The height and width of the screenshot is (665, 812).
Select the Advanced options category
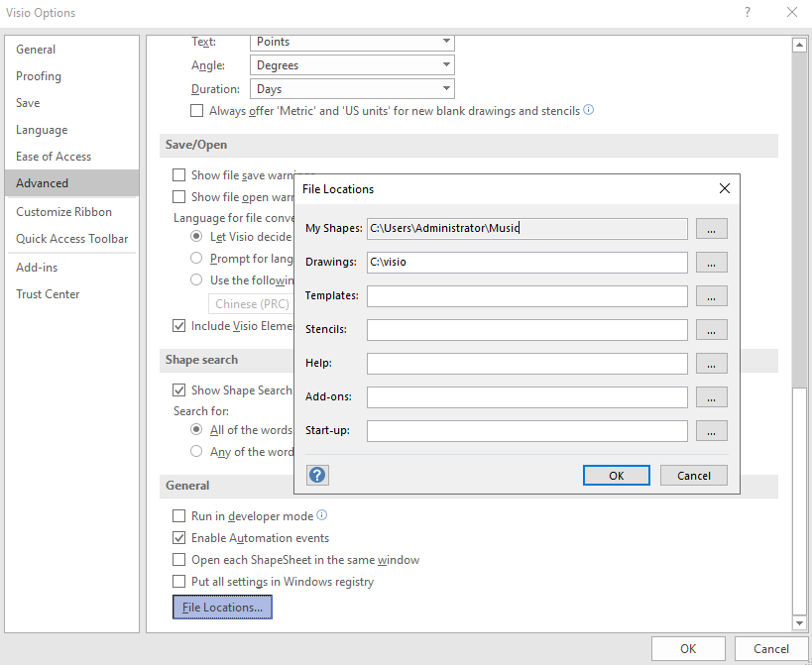click(72, 183)
